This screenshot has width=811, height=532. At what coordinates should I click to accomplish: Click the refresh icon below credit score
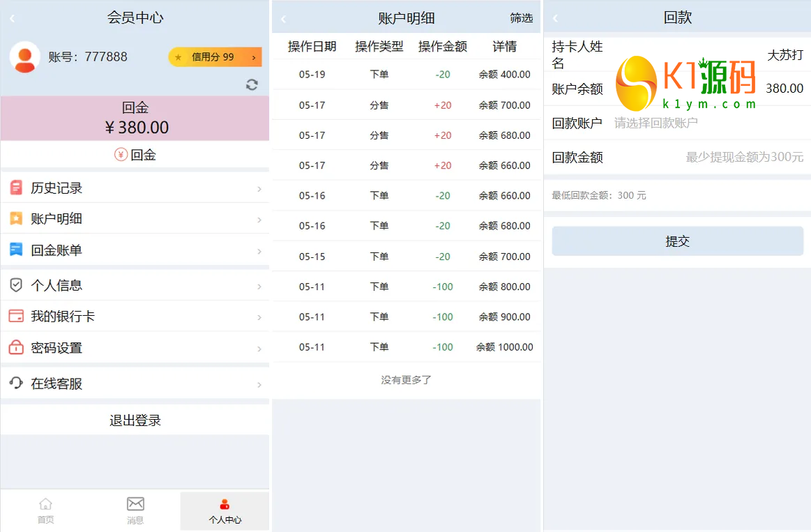pos(252,85)
